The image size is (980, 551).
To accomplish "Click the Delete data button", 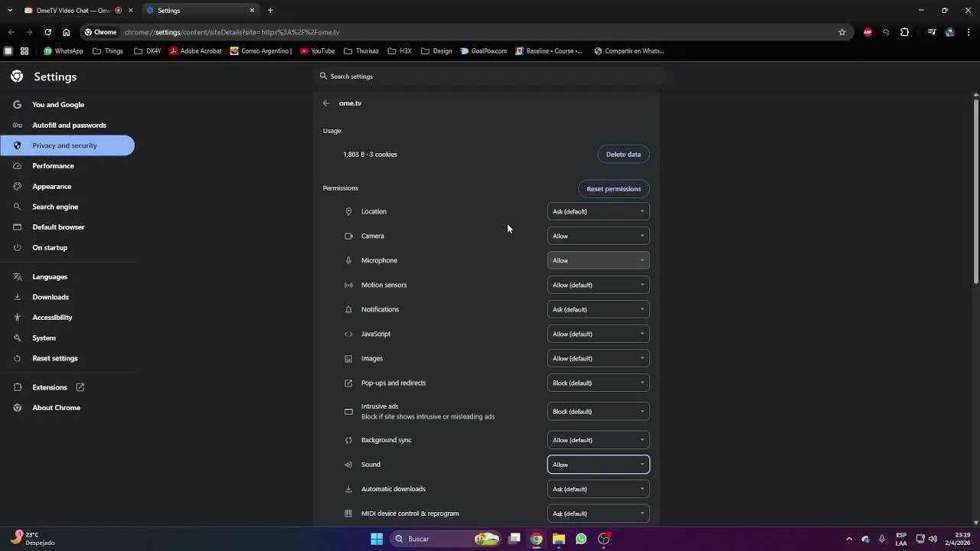I will click(623, 155).
